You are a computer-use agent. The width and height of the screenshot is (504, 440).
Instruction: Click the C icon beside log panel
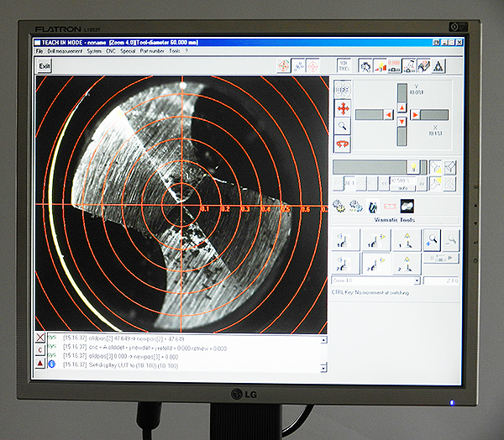(x=41, y=351)
